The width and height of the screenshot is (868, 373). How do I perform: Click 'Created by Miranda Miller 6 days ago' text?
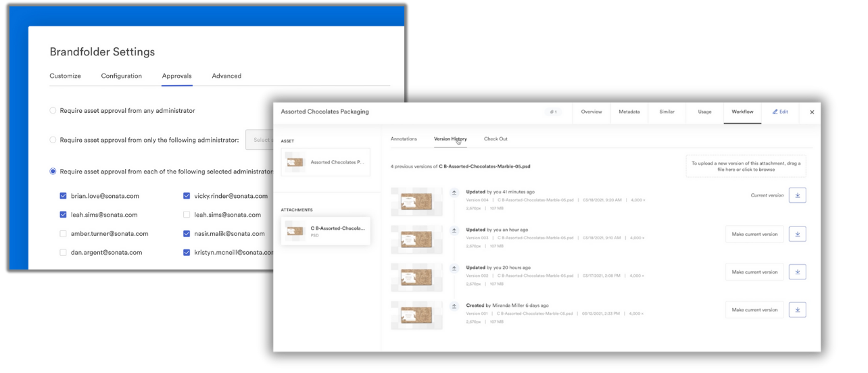coord(507,305)
